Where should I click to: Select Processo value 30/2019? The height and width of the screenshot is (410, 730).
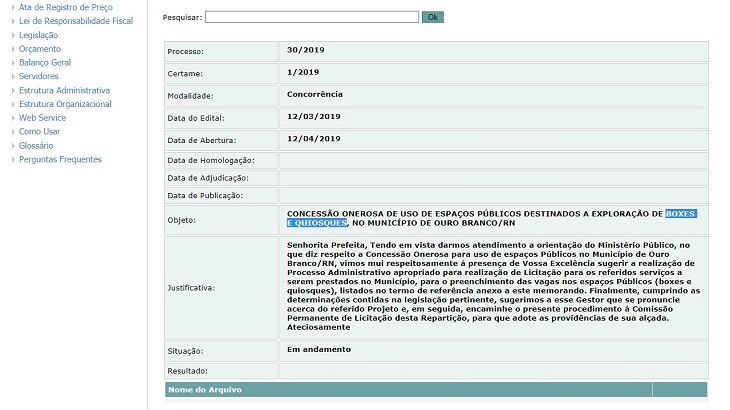coord(305,50)
